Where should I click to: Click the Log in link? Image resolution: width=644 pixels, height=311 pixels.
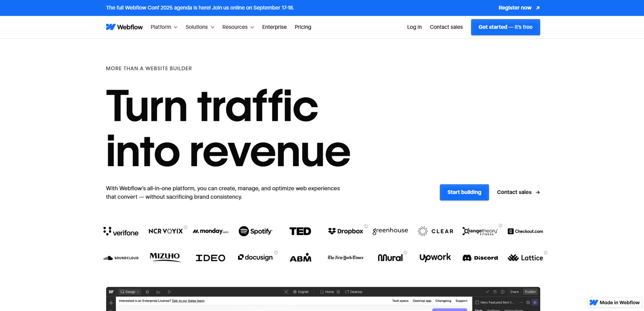[414, 27]
